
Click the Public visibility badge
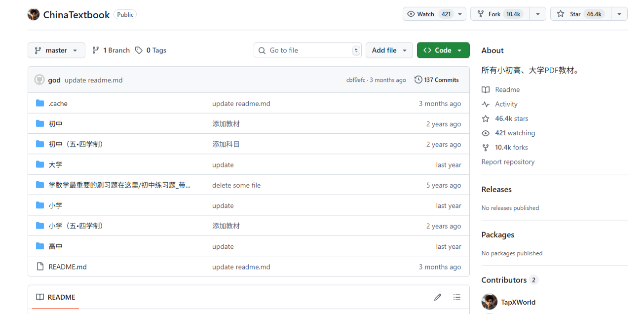click(125, 15)
